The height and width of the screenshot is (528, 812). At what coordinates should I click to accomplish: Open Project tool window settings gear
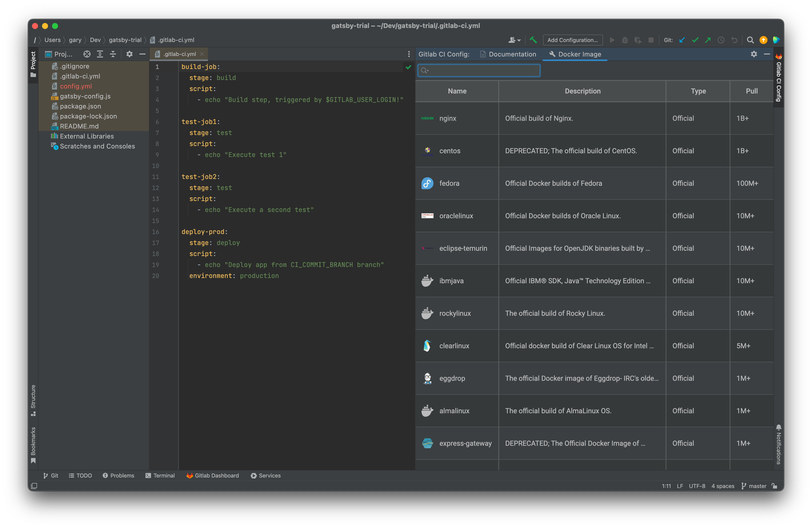[x=129, y=54]
